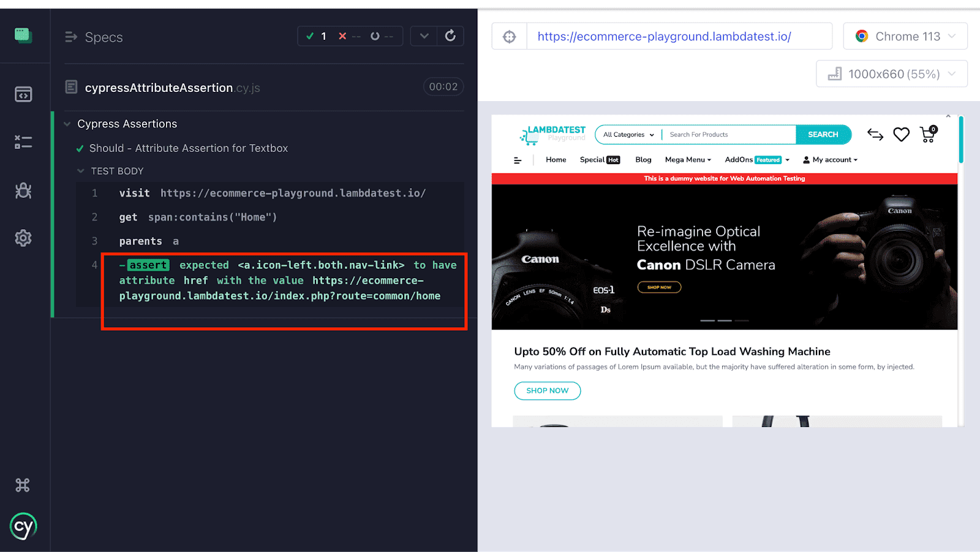Collapse the TEST BODY section
This screenshot has width=980, height=552.
81,171
